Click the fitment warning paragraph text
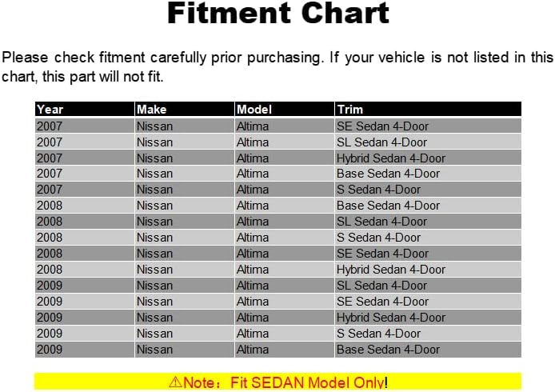The image size is (555, 392). 277,66
